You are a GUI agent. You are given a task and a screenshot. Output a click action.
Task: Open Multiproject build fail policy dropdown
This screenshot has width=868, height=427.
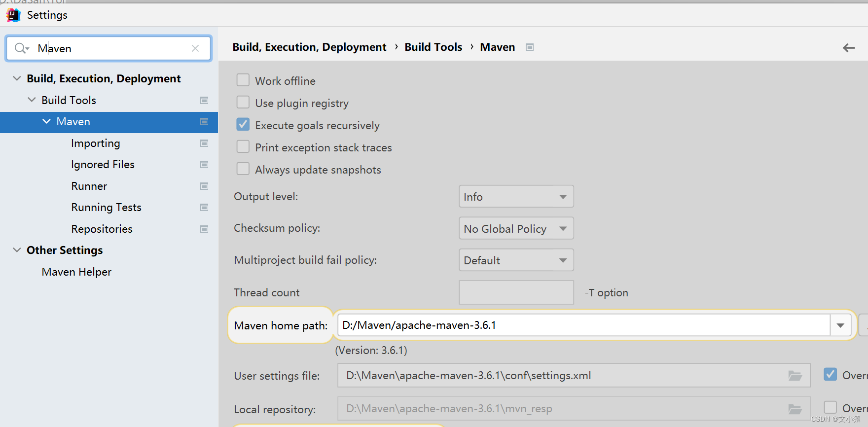coord(516,260)
